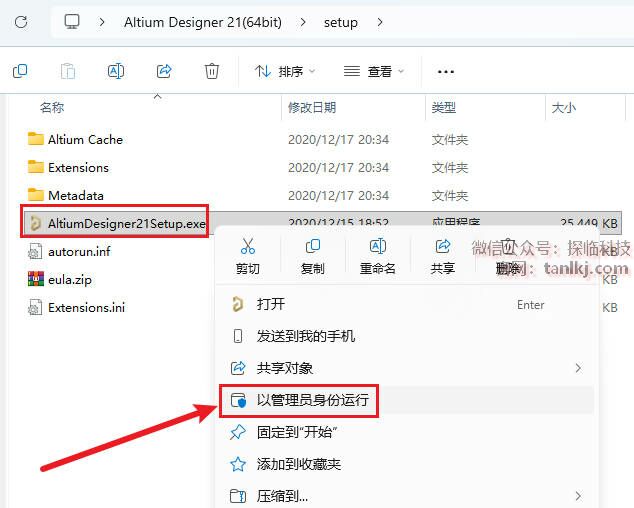Click the toolbar share icon
The height and width of the screenshot is (508, 634).
tap(164, 72)
